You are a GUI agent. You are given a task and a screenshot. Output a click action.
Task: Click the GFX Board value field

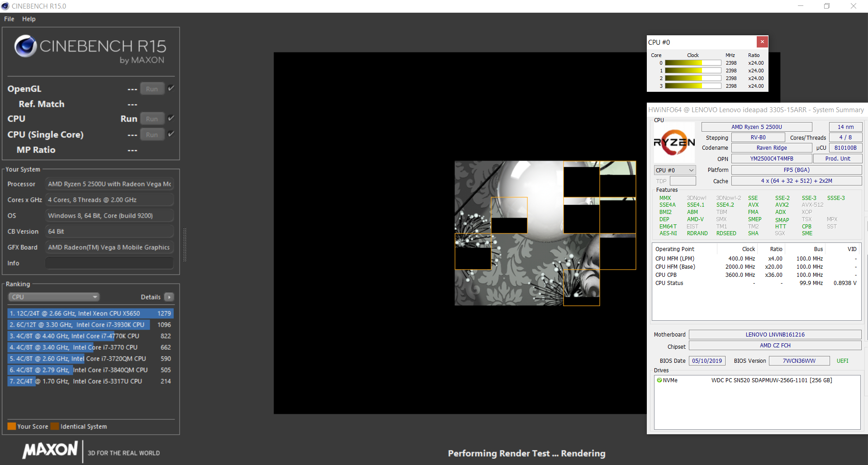coord(109,247)
